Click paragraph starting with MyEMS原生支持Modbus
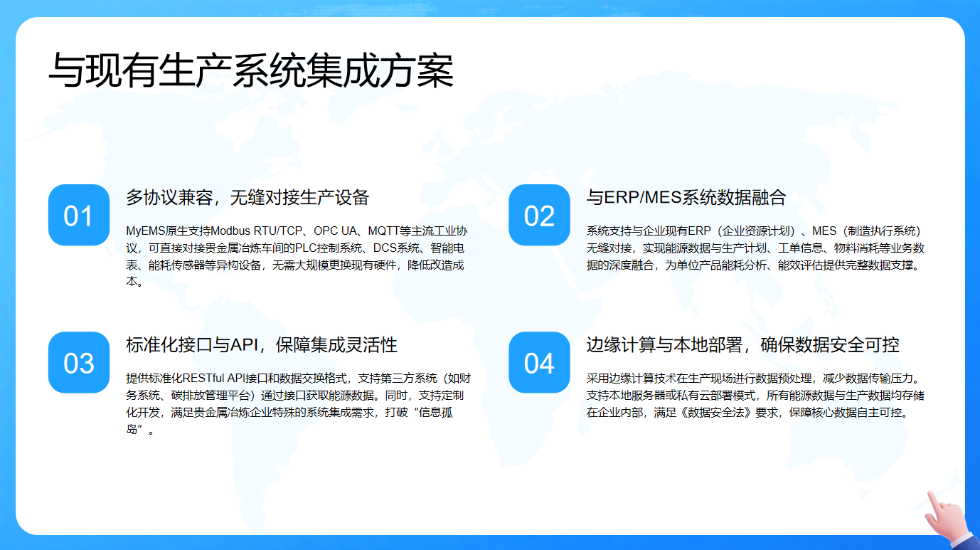Viewport: 980px width, 550px height. (x=297, y=256)
